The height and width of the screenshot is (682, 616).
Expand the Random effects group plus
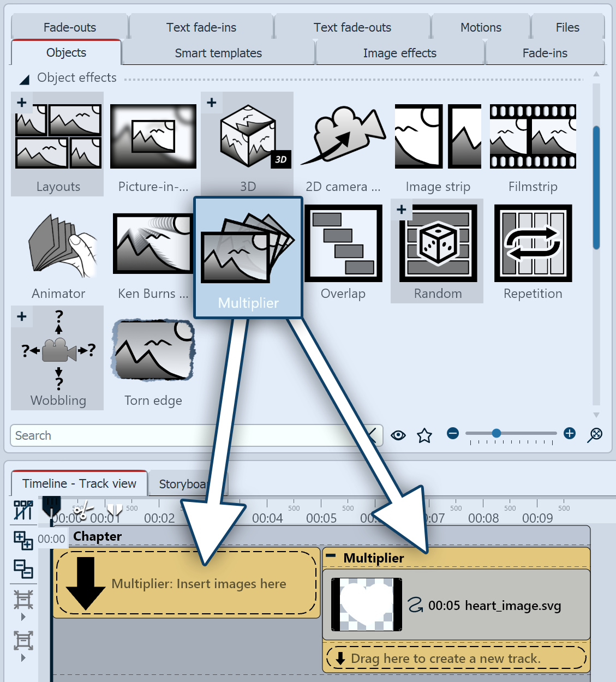pos(402,210)
